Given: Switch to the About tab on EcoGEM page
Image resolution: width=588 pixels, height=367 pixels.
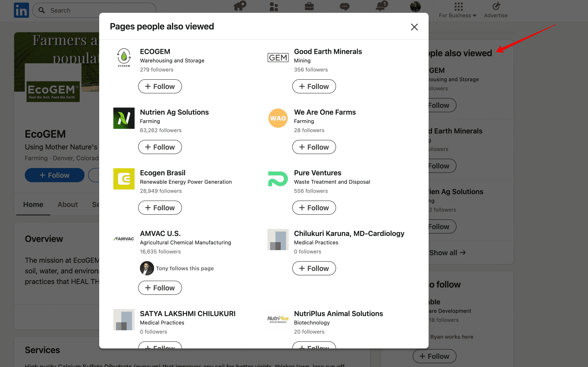Looking at the screenshot, I should [x=67, y=204].
